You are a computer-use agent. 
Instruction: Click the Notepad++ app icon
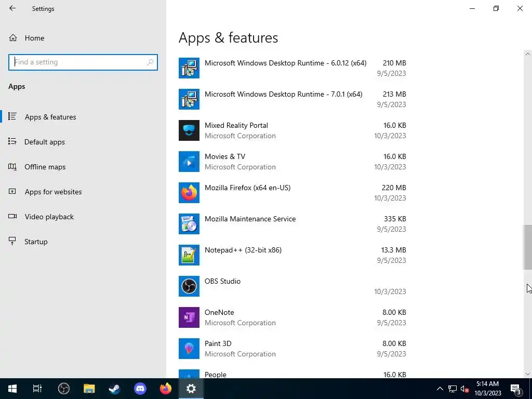[189, 255]
